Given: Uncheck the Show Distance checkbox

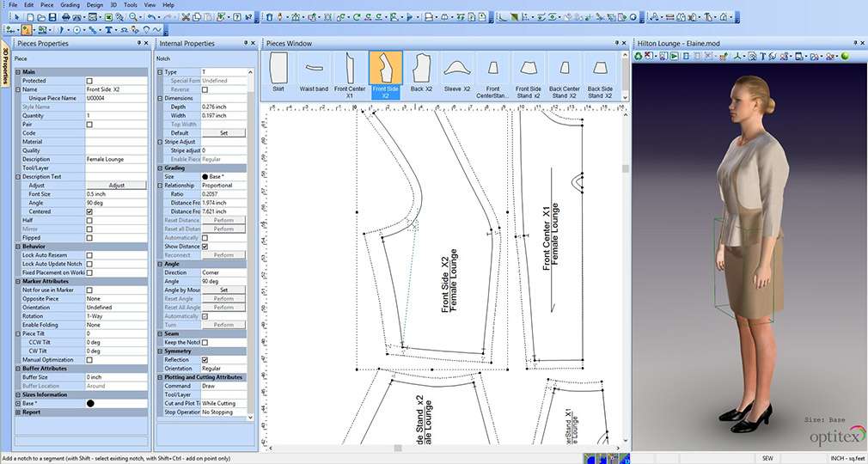Looking at the screenshot, I should click(205, 247).
